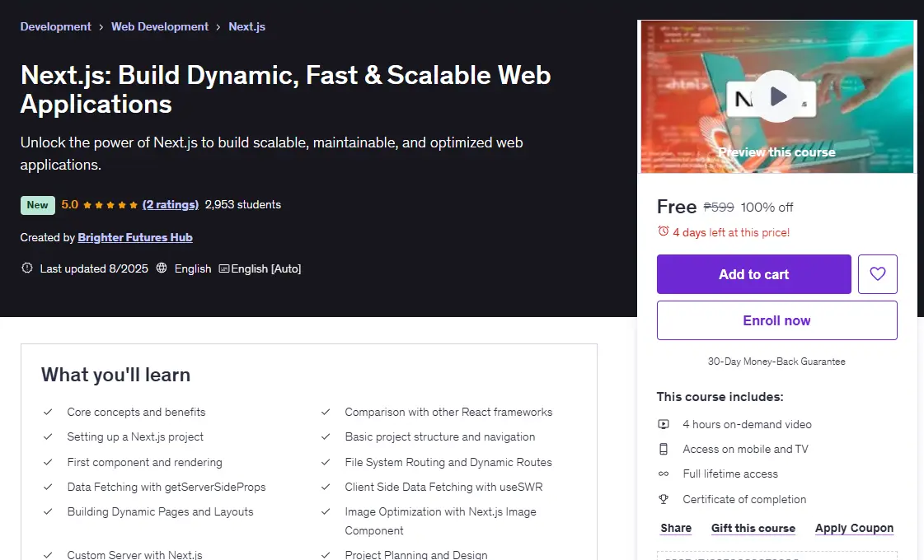This screenshot has width=924, height=560.
Task: Click Full lifetime access text
Action: pyautogui.click(x=730, y=474)
